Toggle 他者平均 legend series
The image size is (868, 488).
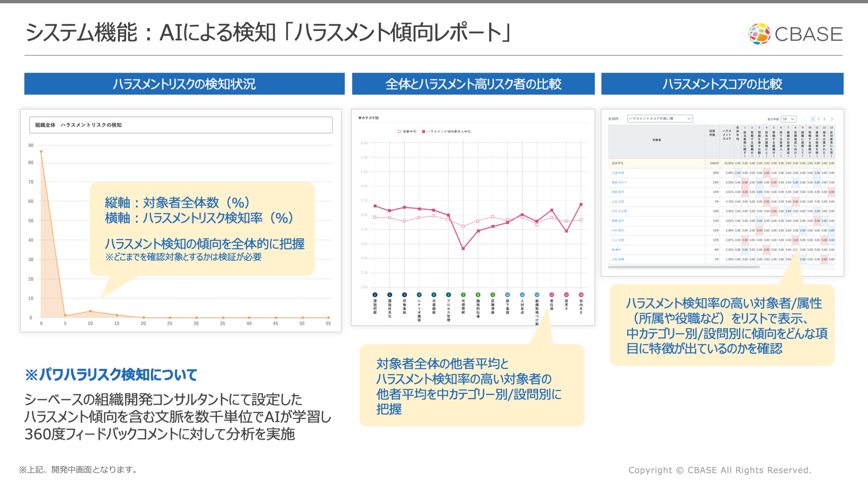click(x=407, y=131)
